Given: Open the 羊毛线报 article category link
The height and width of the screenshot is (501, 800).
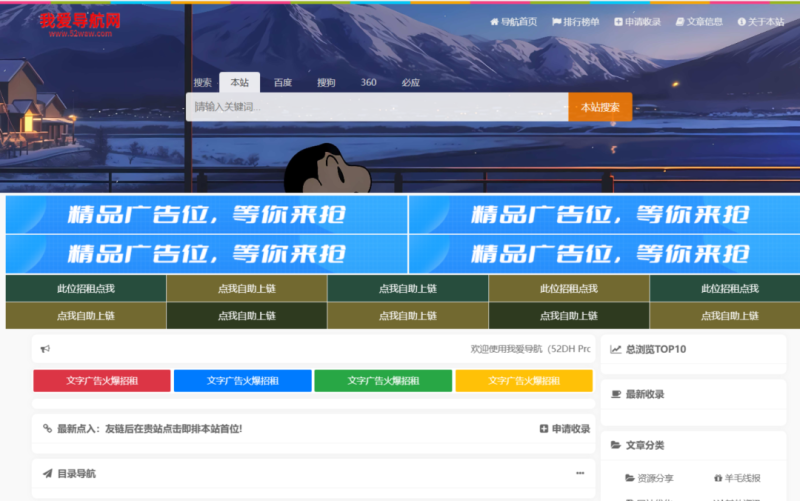Looking at the screenshot, I should pos(737,478).
